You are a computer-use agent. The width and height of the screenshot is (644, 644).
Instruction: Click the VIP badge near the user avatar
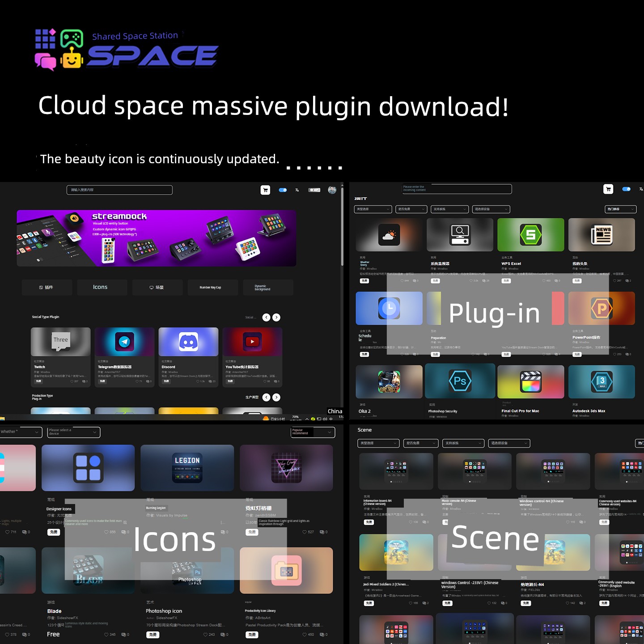coord(314,190)
